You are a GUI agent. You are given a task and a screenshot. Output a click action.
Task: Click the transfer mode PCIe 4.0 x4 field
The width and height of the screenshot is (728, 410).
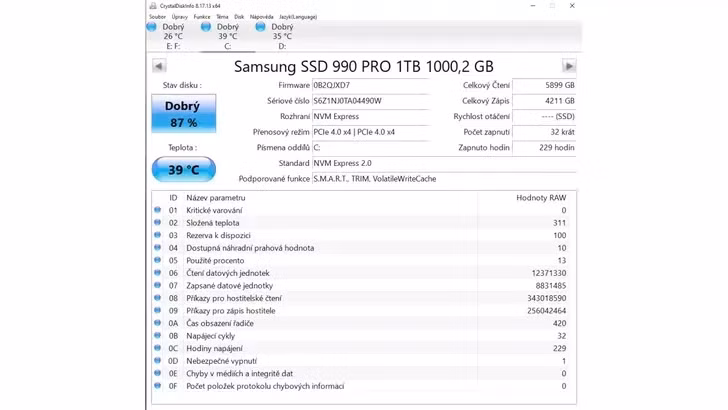tap(370, 132)
